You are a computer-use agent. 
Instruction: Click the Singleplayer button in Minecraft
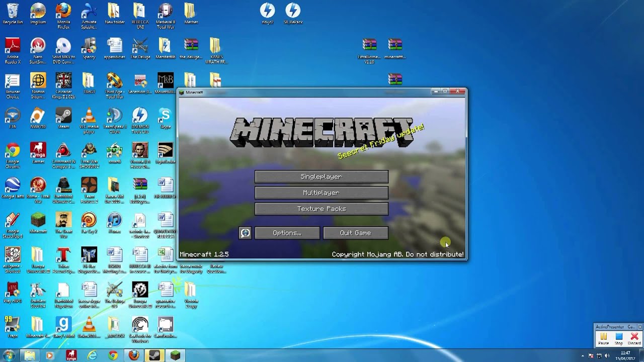(321, 176)
